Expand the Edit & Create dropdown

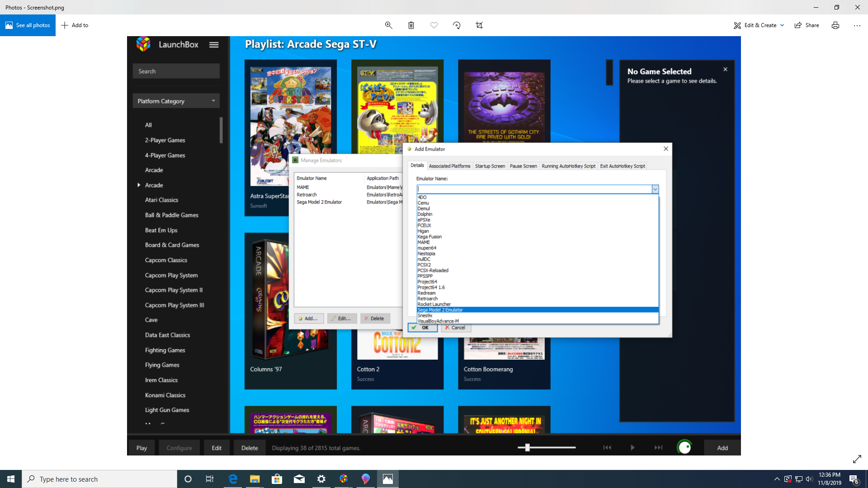[x=782, y=25]
